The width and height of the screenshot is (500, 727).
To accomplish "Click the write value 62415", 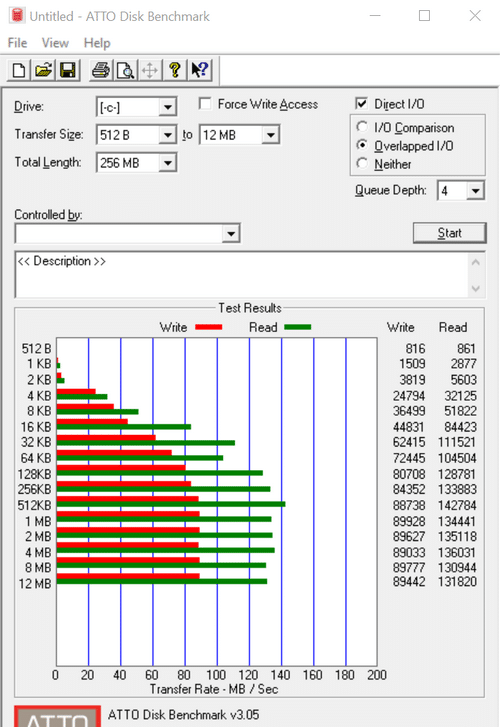I will tap(409, 442).
